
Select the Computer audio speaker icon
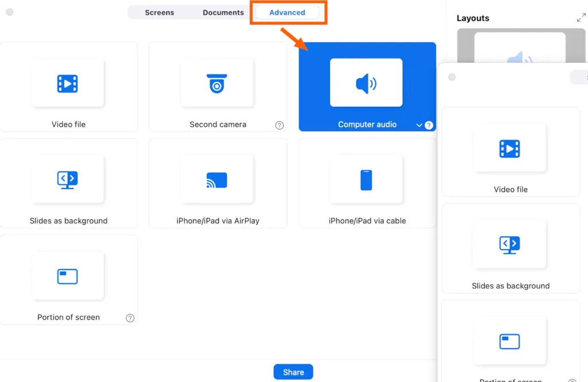click(366, 83)
